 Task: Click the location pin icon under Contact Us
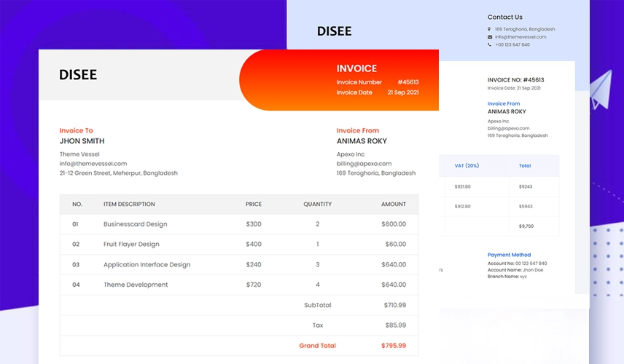(x=490, y=29)
